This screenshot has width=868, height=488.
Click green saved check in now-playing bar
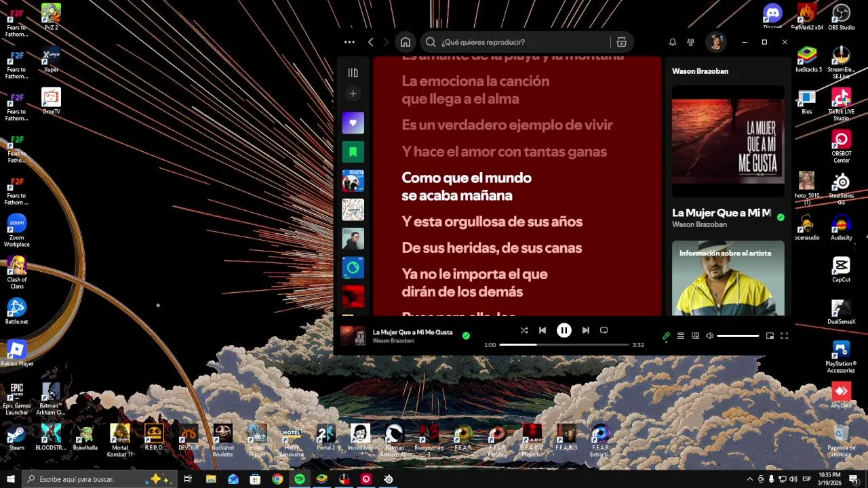pos(466,335)
